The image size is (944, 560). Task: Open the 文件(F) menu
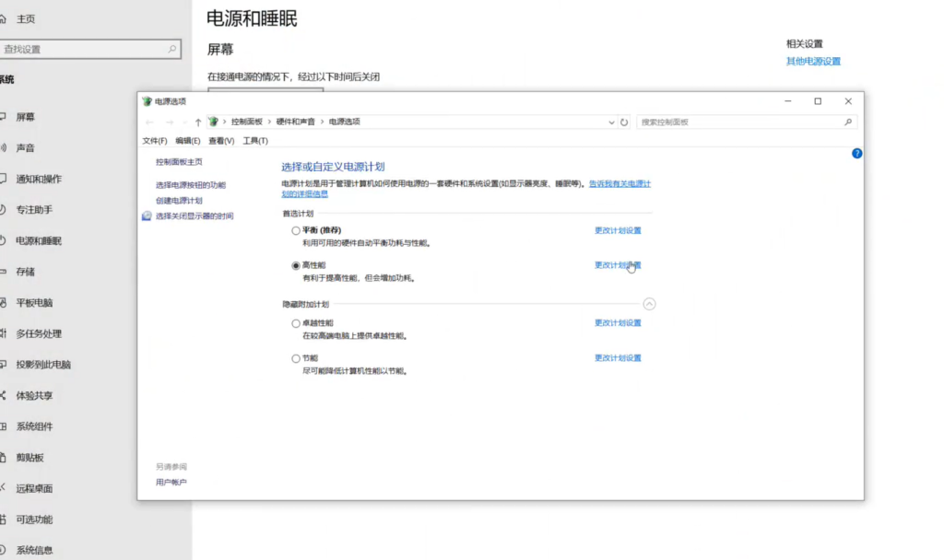(155, 141)
